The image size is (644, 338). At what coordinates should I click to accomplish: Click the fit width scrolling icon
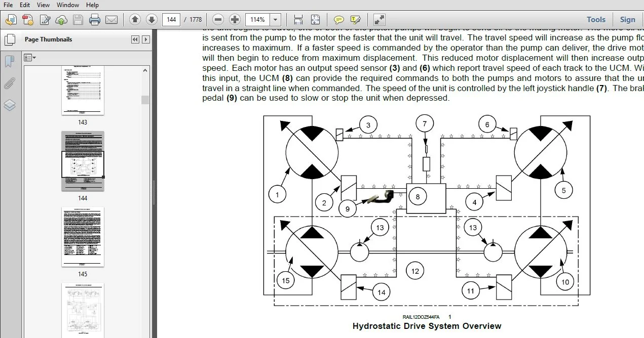[298, 20]
